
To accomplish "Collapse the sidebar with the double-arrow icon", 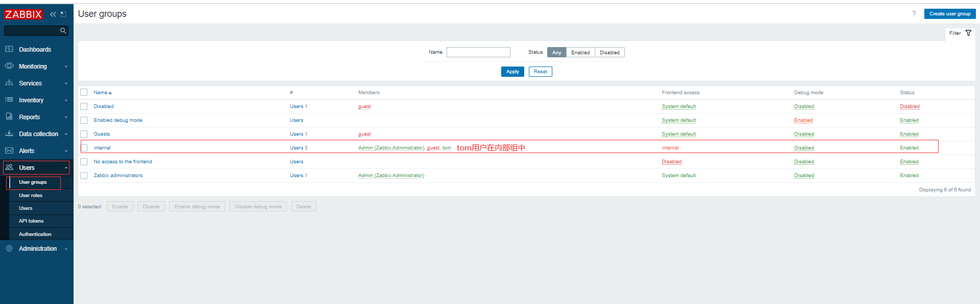I will (53, 14).
